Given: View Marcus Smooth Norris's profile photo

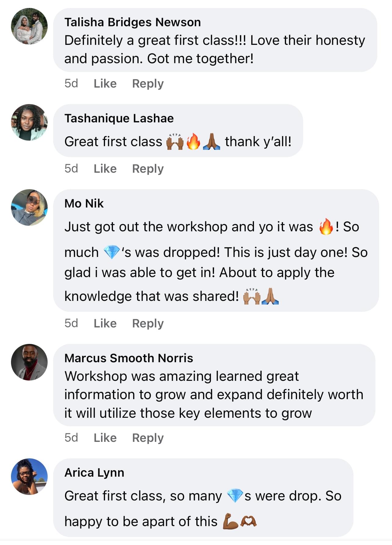Looking at the screenshot, I should [x=29, y=362].
